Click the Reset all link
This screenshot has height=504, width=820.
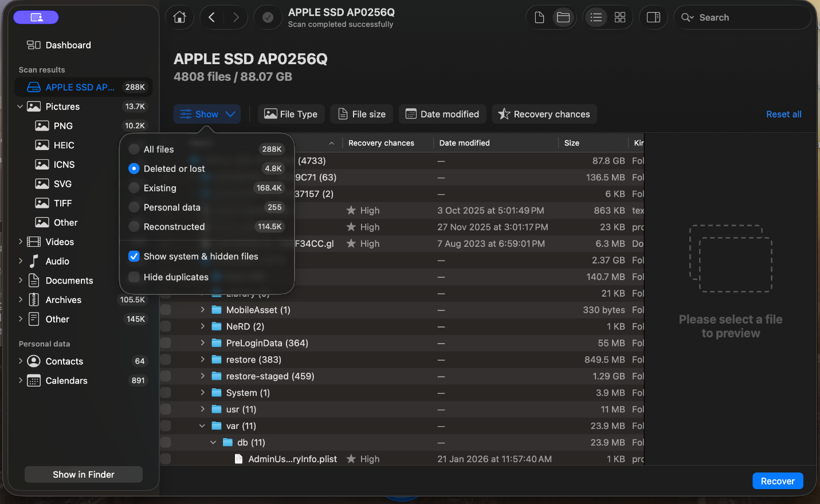point(783,114)
